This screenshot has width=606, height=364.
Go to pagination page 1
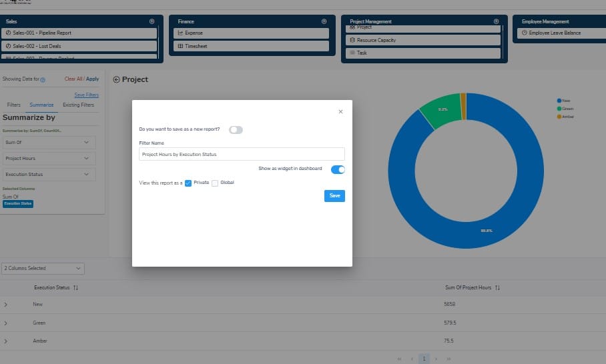tap(424, 359)
